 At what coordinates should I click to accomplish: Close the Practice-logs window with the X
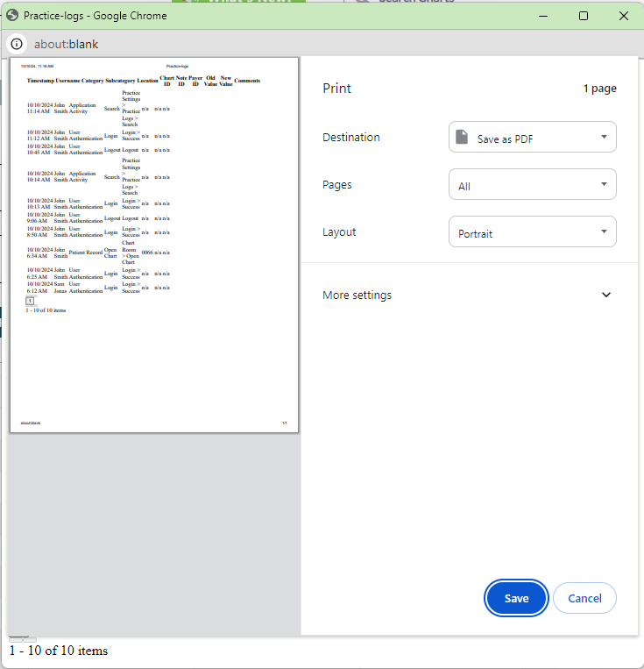point(623,16)
